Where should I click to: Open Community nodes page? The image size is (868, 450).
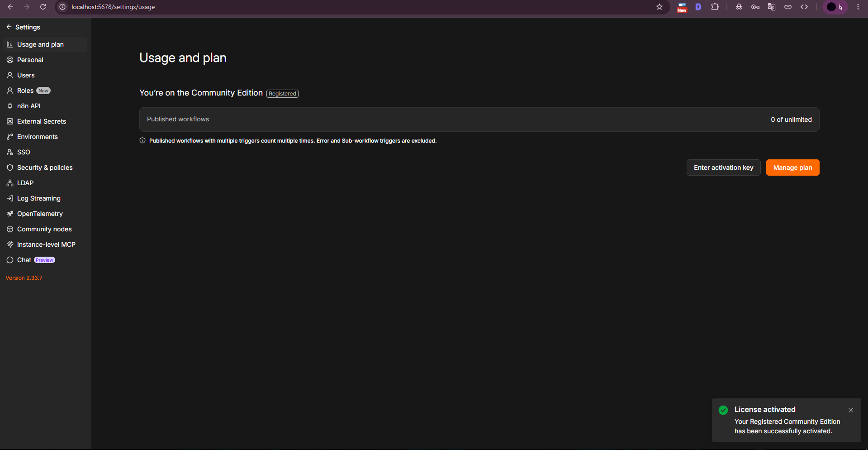coord(45,229)
